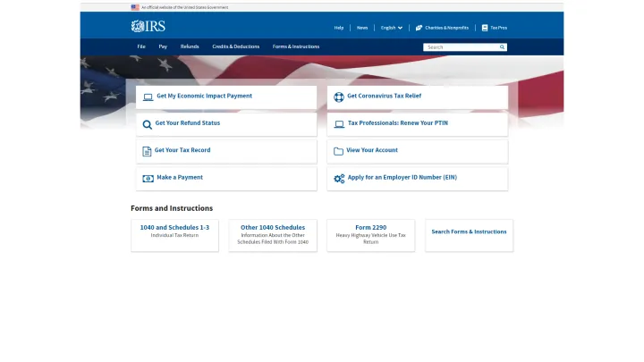The width and height of the screenshot is (644, 362).
Task: Click the laptop icon beside Economic Impact Payment
Action: pos(148,97)
